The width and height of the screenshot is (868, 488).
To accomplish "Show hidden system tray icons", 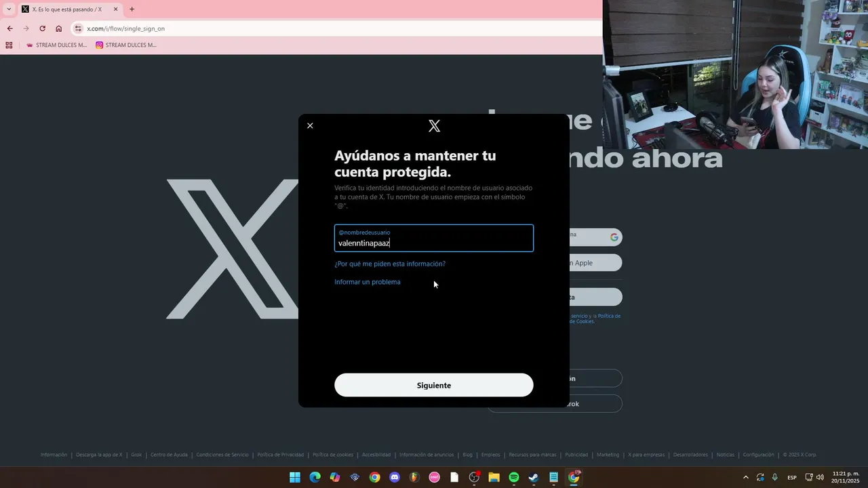I will click(746, 477).
